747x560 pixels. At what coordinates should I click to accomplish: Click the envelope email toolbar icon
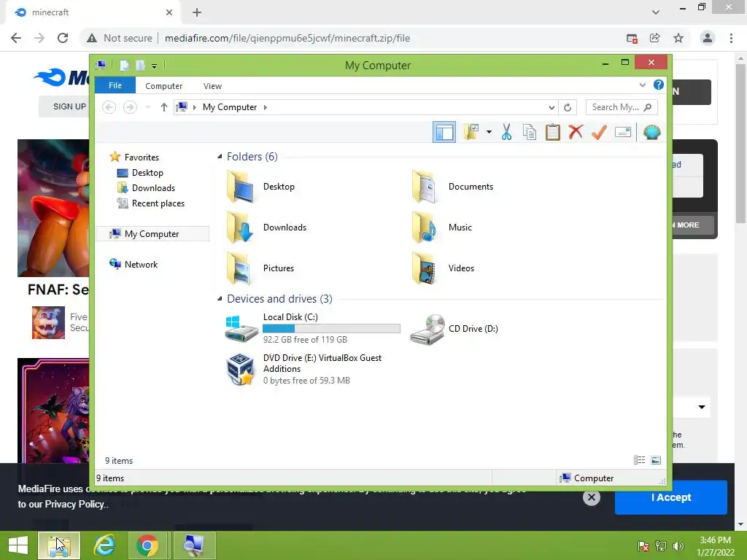623,132
